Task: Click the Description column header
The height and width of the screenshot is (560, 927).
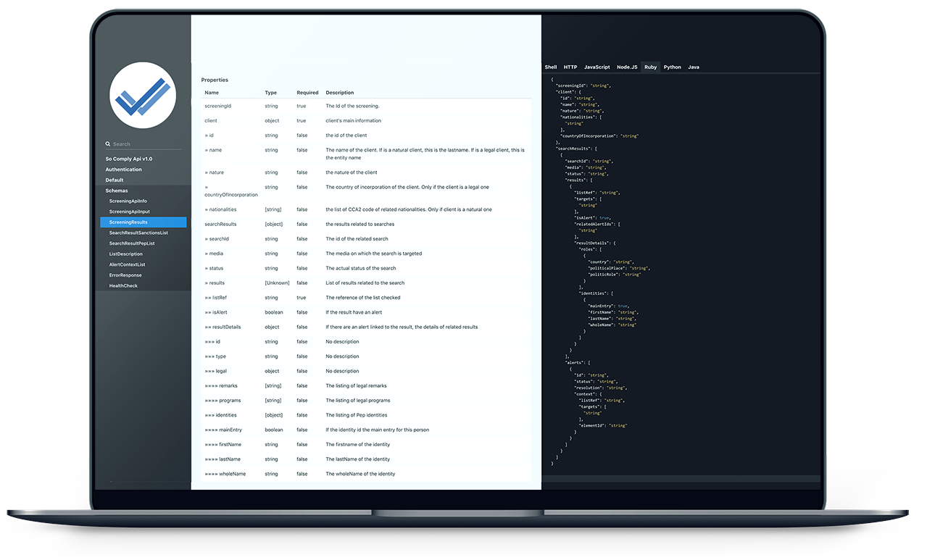Action: click(x=340, y=93)
